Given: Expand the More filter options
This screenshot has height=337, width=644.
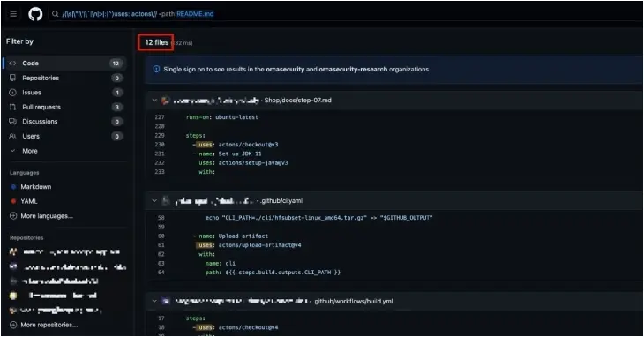Looking at the screenshot, I should coord(24,151).
